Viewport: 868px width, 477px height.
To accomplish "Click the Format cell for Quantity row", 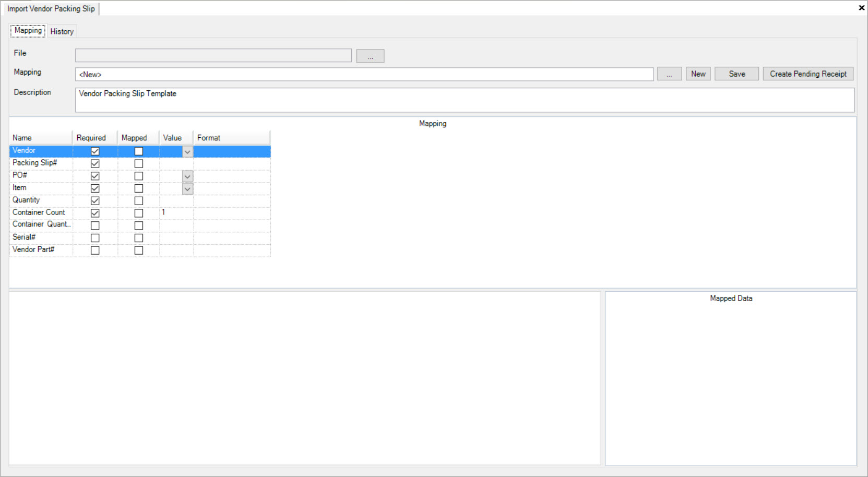I will tap(232, 200).
